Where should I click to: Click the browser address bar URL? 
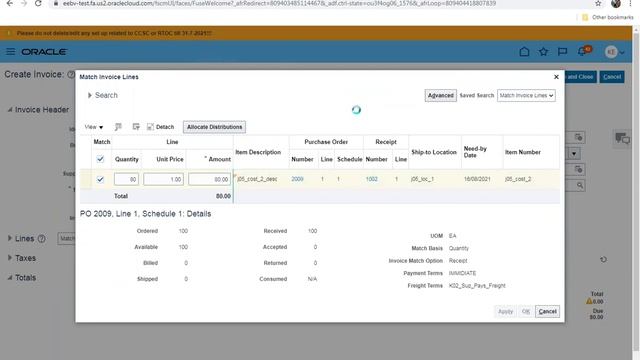pyautogui.click(x=279, y=3)
